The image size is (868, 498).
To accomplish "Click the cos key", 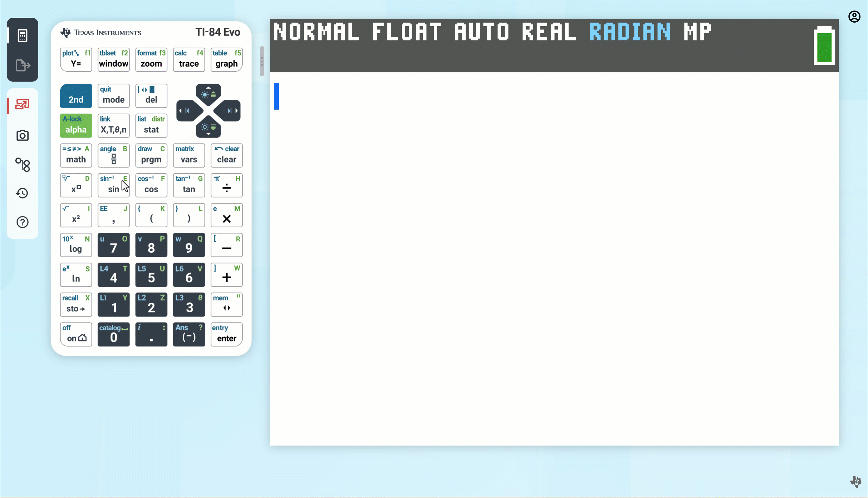I will (151, 185).
